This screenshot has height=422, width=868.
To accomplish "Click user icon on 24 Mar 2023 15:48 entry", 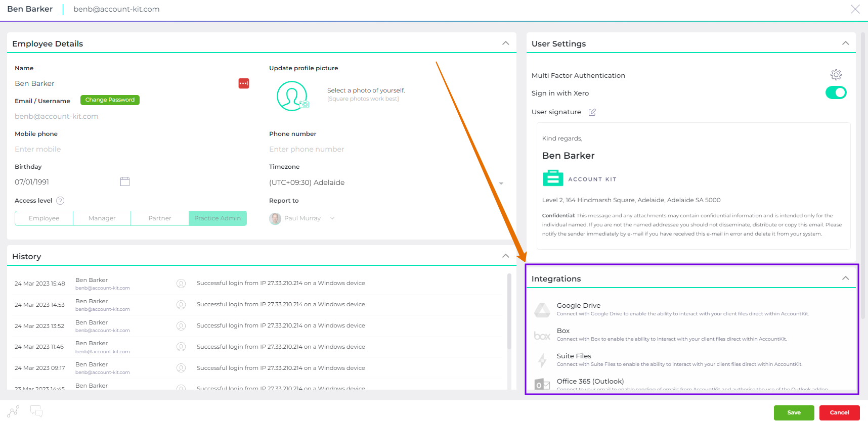I will (181, 284).
